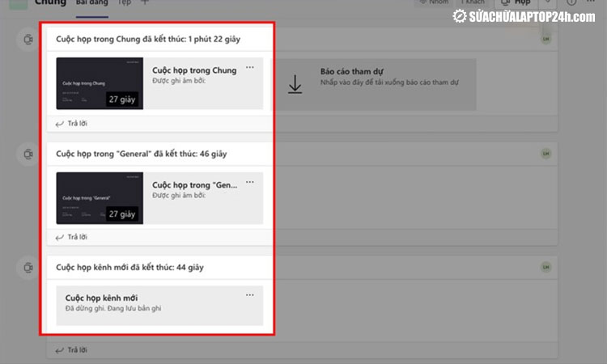Click the LH avatar on General meeting post
Screen dimensions: 607x364
[547, 154]
